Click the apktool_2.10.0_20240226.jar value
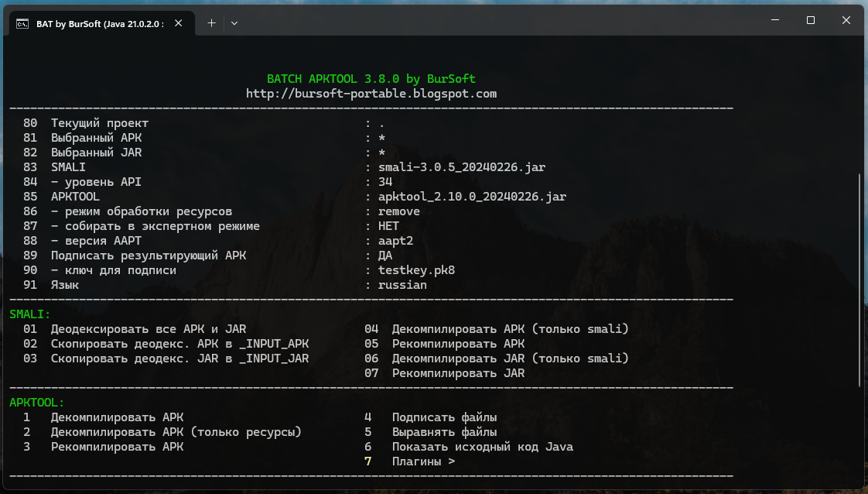This screenshot has width=868, height=494. click(472, 197)
